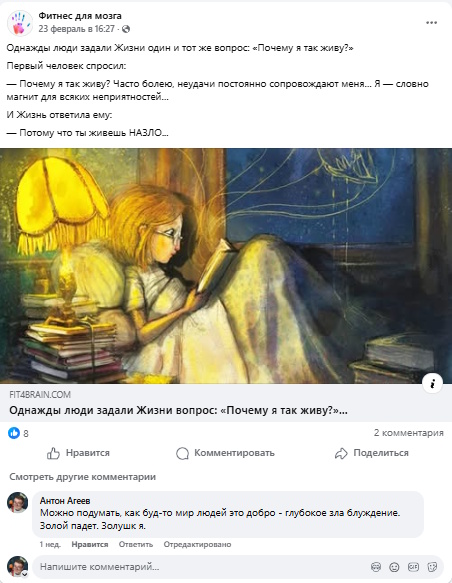Screen dimensions: 452x583
Task: Open the GIF picker in the comment box
Action: (413, 567)
